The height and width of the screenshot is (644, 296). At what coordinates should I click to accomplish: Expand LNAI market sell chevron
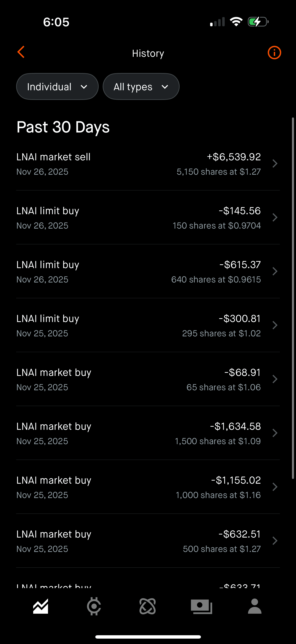[275, 164]
